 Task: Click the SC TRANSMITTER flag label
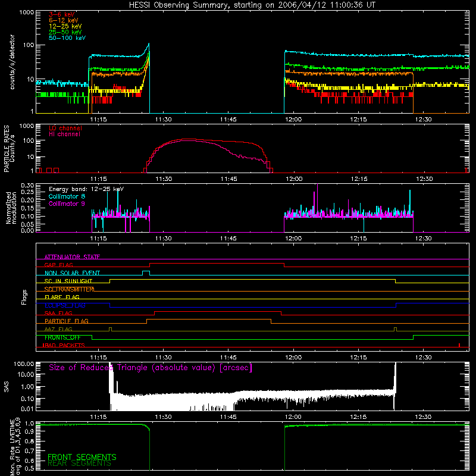click(x=69, y=289)
